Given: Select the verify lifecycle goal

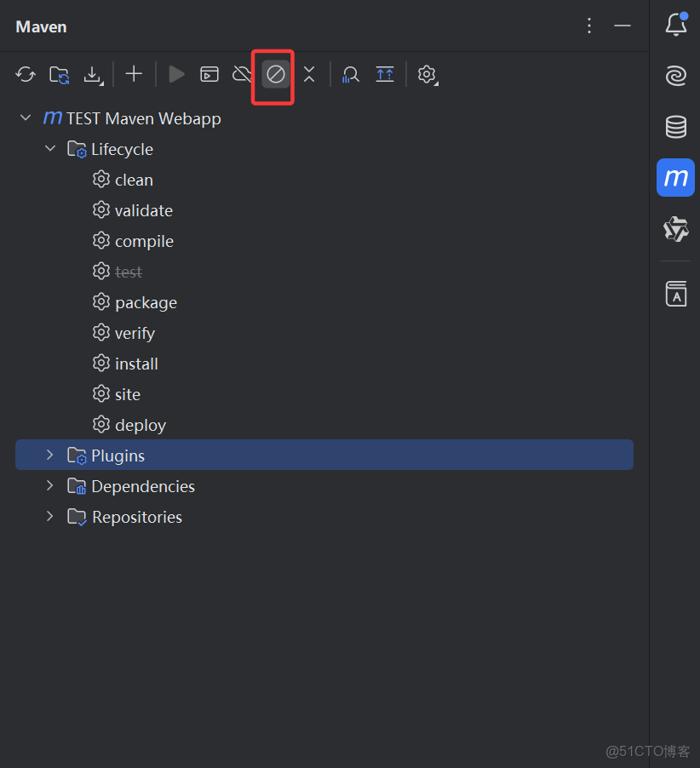Looking at the screenshot, I should coord(135,334).
